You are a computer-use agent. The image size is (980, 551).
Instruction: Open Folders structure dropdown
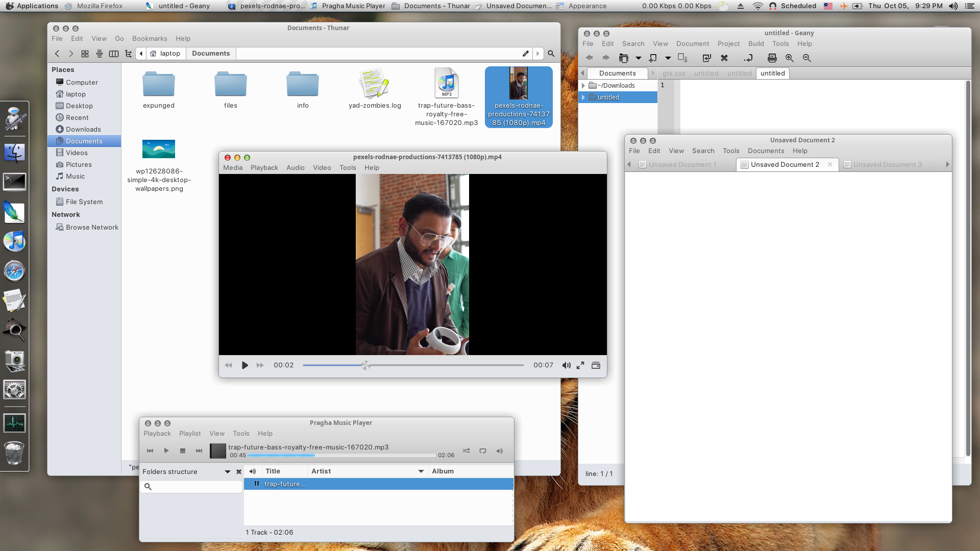227,472
